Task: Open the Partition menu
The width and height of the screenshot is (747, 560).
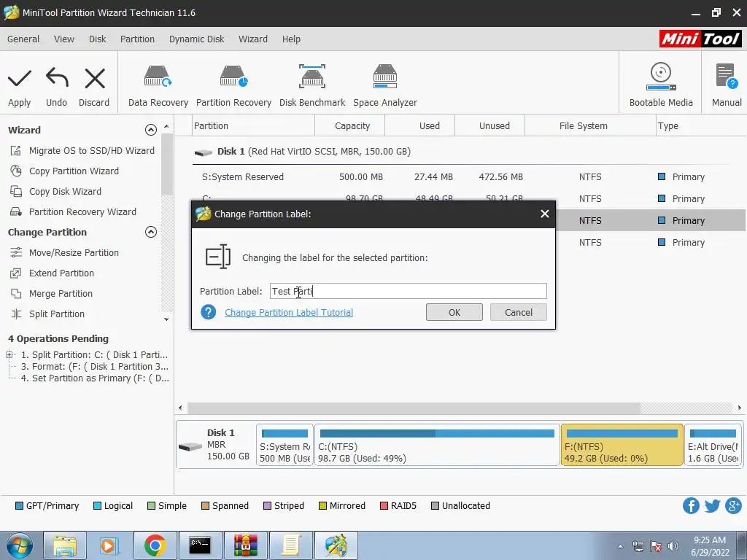Action: click(137, 39)
